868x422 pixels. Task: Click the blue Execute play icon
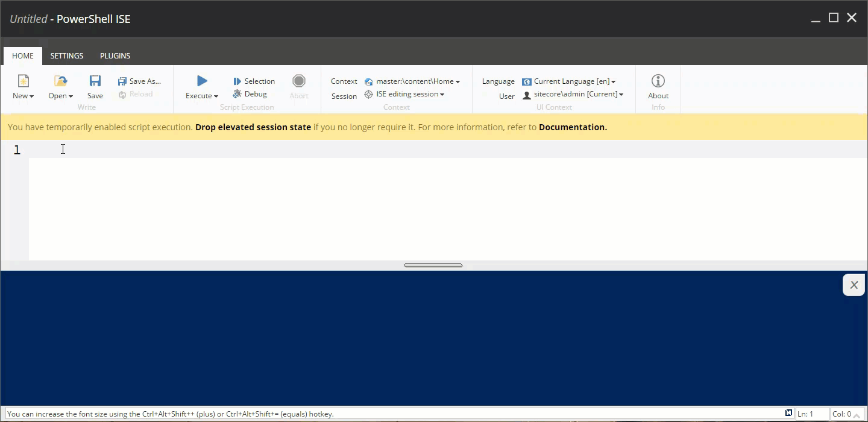click(x=202, y=81)
